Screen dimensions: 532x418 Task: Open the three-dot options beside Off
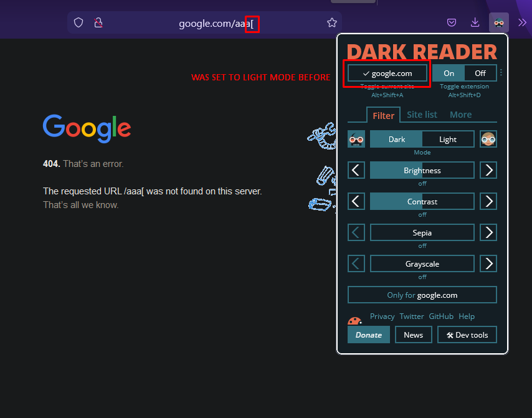click(x=501, y=72)
